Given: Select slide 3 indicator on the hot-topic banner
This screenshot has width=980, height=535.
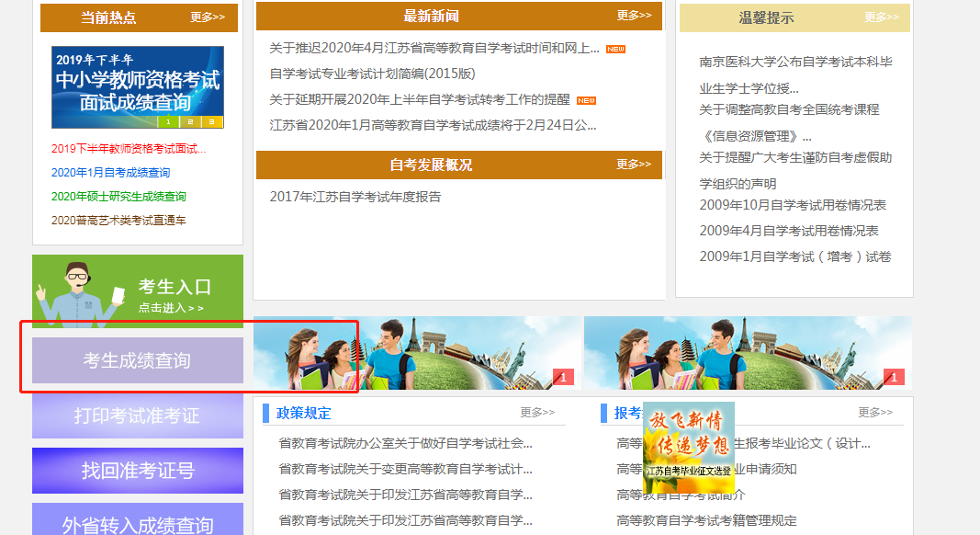Looking at the screenshot, I should tap(211, 121).
